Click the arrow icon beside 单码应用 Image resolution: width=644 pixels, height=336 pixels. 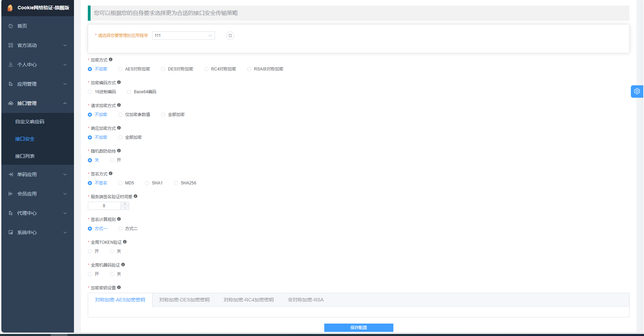point(11,174)
